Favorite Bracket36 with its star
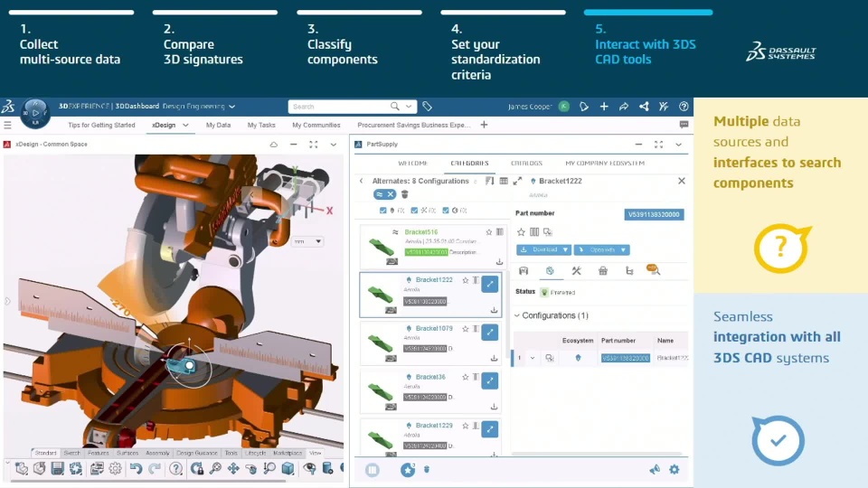This screenshot has width=868, height=488. [465, 377]
